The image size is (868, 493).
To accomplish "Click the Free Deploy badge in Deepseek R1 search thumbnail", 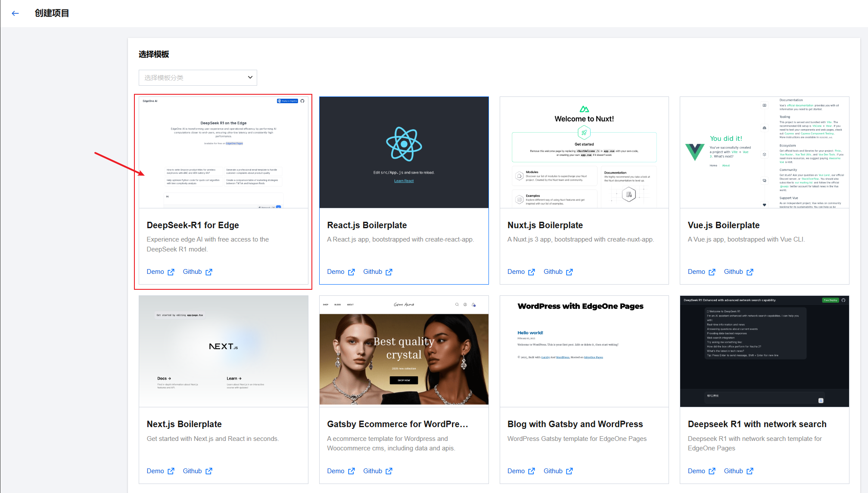I will [x=831, y=300].
